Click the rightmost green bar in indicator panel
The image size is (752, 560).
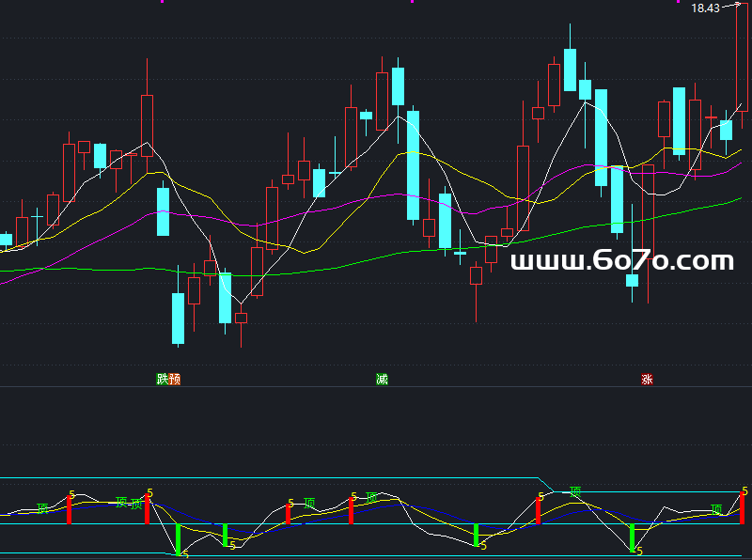pos(632,537)
